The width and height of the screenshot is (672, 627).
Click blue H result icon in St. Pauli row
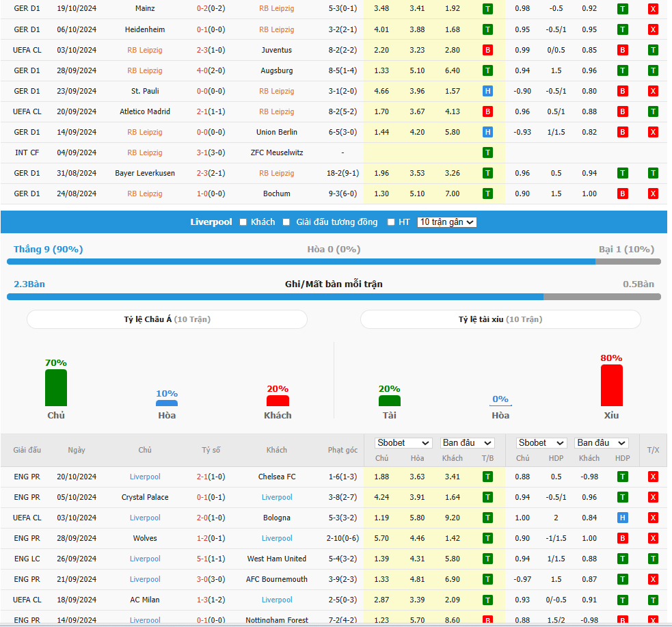(487, 91)
